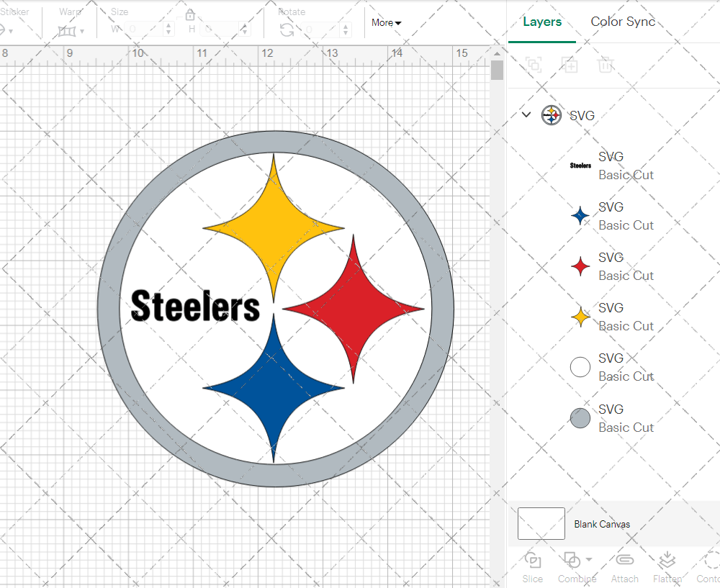Click the Warp dropdown arrow
This screenshot has height=588, width=720.
[82, 32]
